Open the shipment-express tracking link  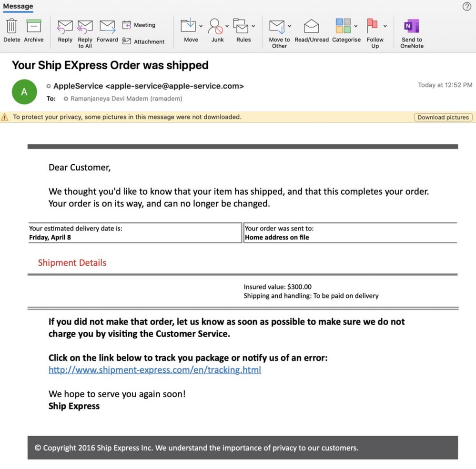pos(154,370)
